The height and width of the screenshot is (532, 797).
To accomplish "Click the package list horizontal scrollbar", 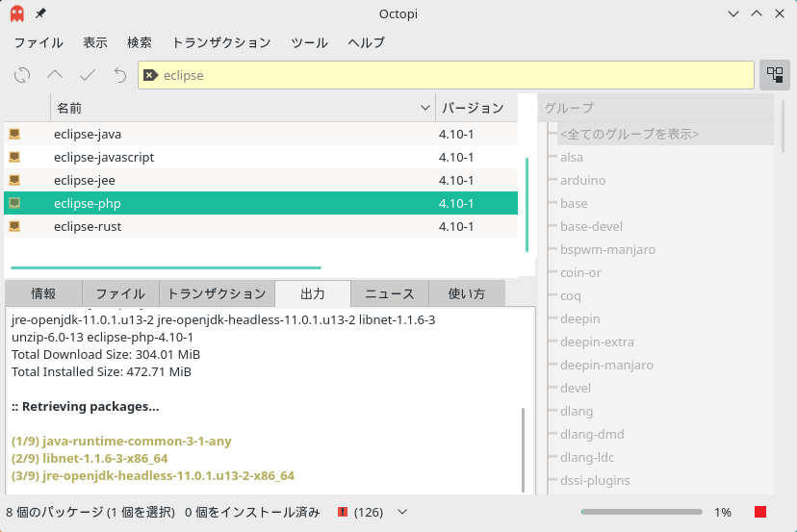I will pos(166,267).
